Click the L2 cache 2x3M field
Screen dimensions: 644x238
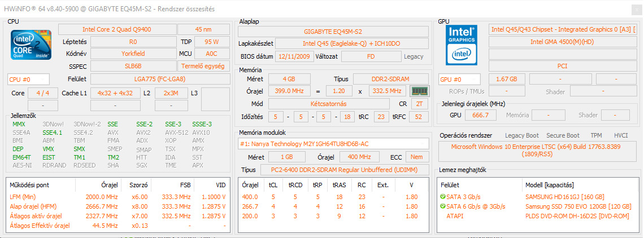coord(171,93)
